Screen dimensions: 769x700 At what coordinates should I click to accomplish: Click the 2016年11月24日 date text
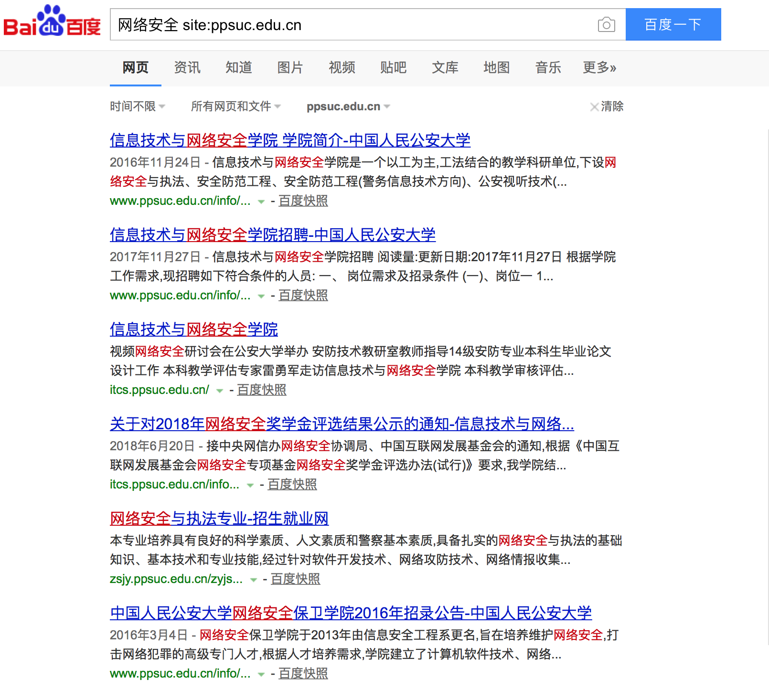click(155, 162)
